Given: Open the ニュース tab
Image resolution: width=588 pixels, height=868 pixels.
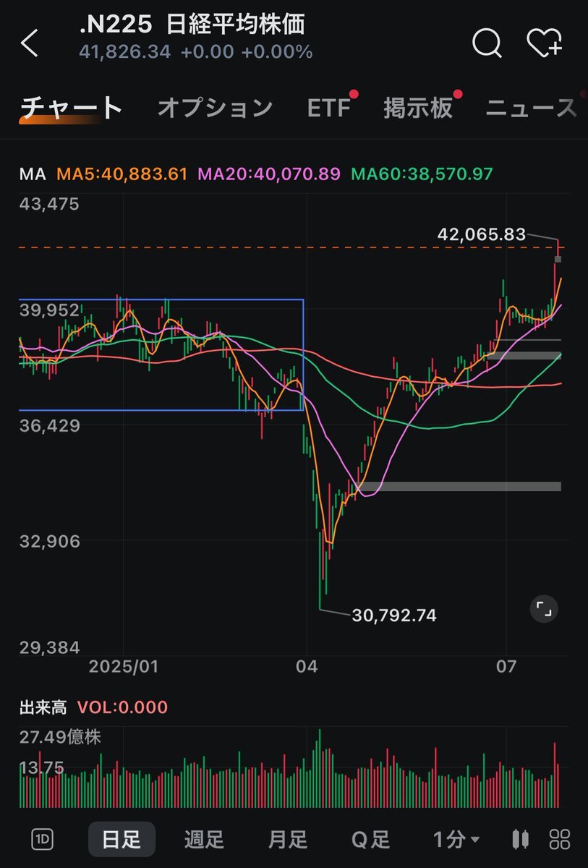Looking at the screenshot, I should pyautogui.click(x=531, y=108).
